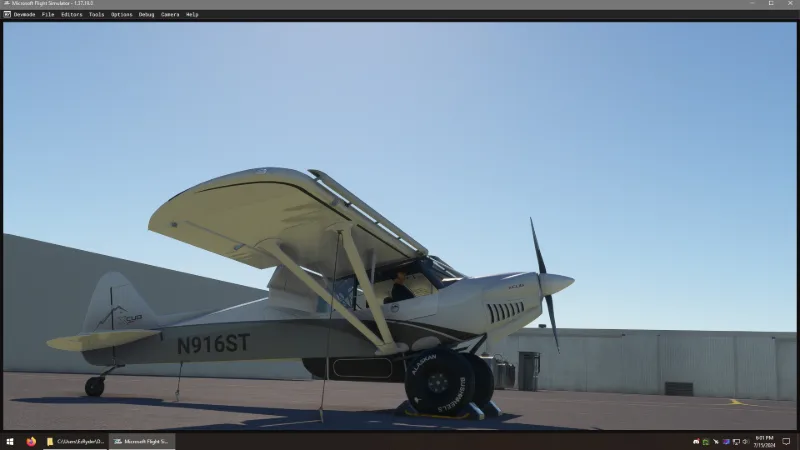
Task: Open network status tray icon
Action: click(736, 442)
